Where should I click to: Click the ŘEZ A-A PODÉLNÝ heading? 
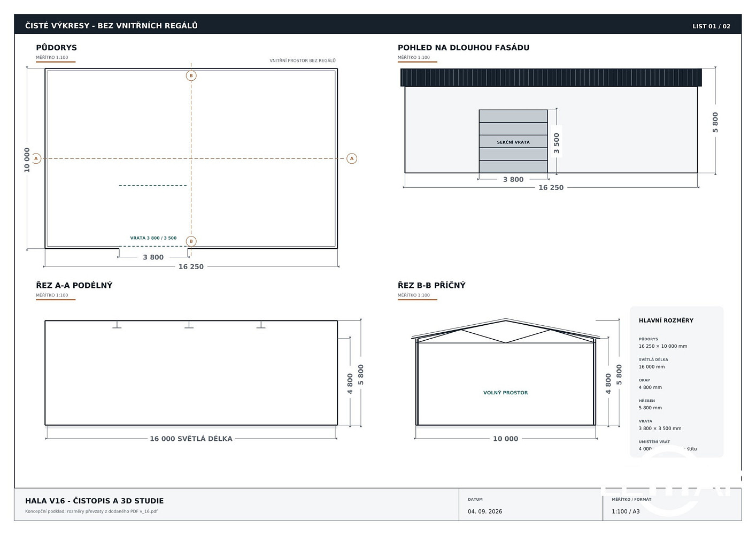(x=74, y=285)
